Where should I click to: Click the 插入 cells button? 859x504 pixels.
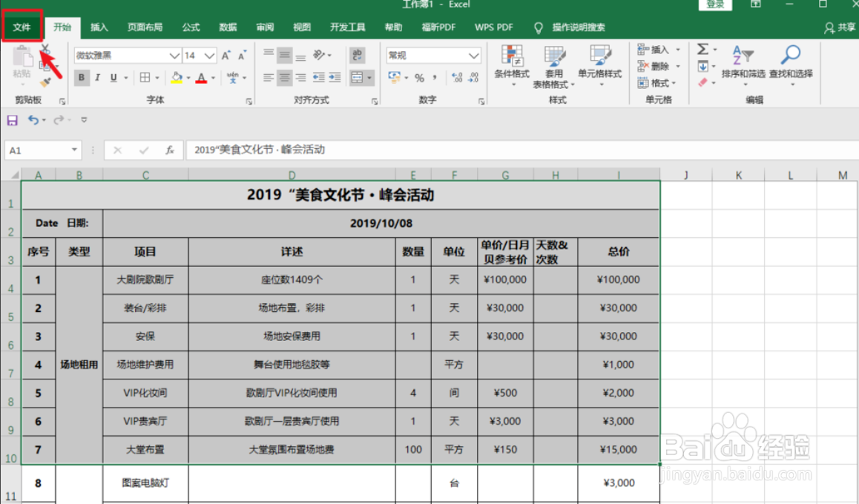(655, 50)
